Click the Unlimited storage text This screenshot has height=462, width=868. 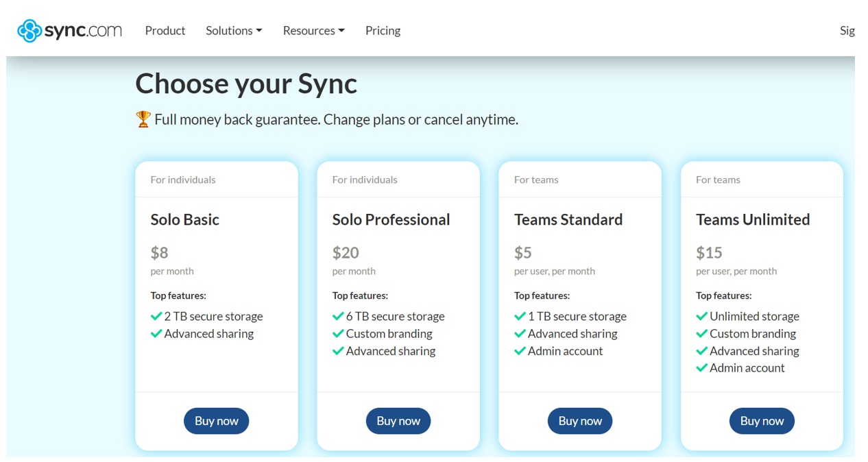pyautogui.click(x=754, y=316)
